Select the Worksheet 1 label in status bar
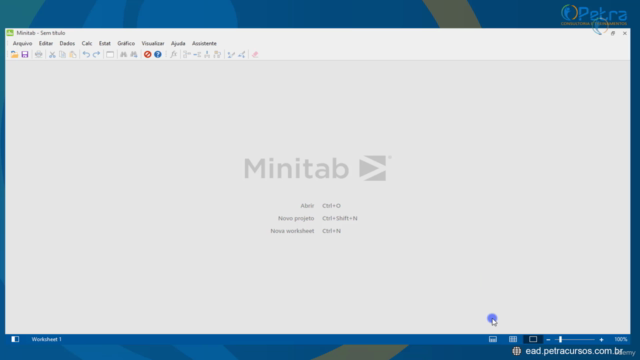Viewport: 640px width, 360px height. tap(47, 339)
